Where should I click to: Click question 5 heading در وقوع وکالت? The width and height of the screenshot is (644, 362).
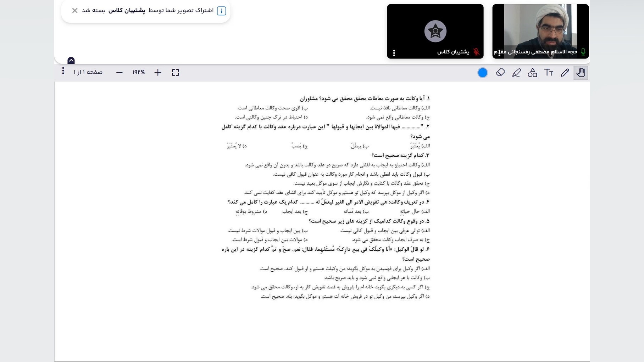pos(369,221)
